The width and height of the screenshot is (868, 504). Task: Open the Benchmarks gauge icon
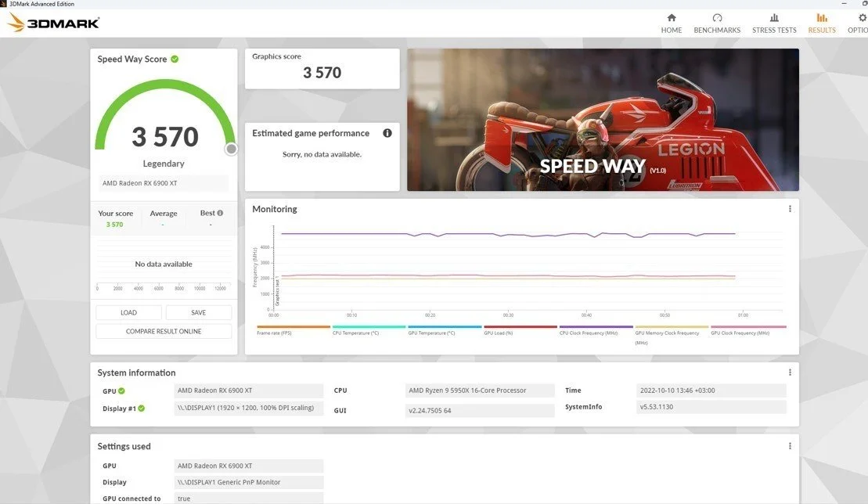coord(717,18)
